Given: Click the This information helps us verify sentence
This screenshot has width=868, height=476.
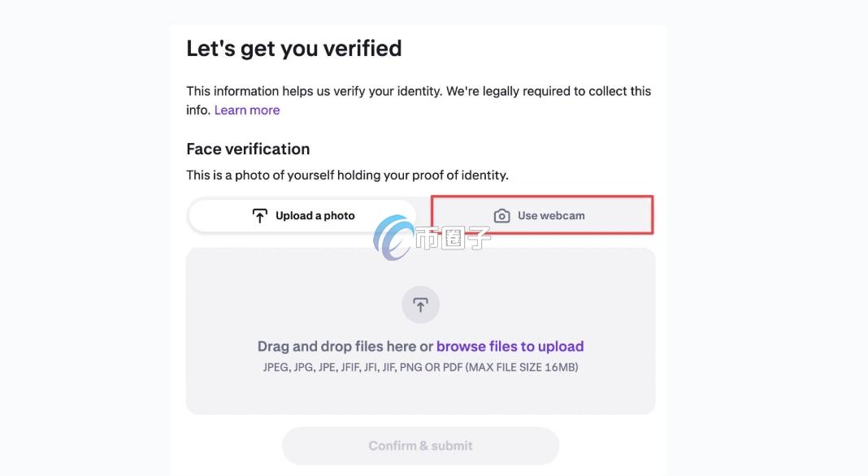Looking at the screenshot, I should point(314,91).
